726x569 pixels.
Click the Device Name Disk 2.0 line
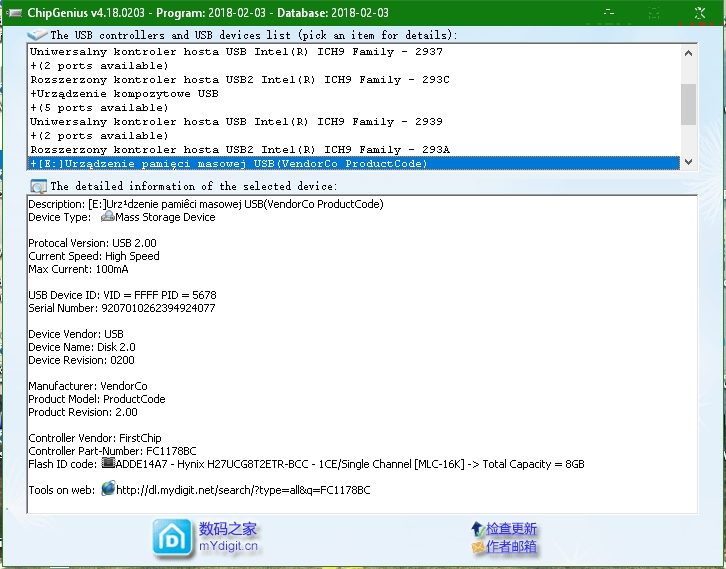(x=82, y=347)
